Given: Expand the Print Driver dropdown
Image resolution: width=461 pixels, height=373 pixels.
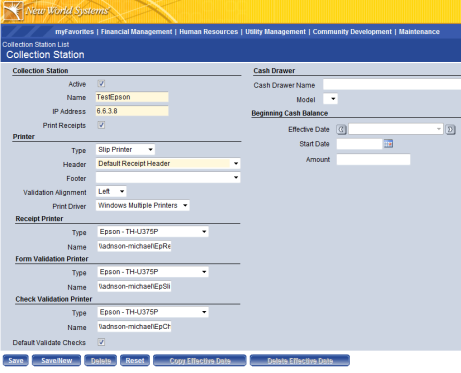Looking at the screenshot, I should tap(143, 206).
